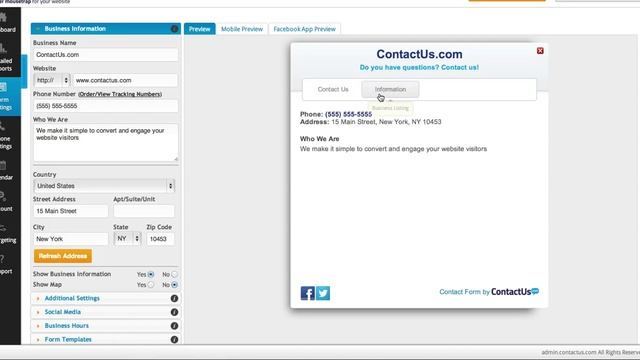Click the Business Information info icon
This screenshot has height=360, width=640.
[x=174, y=29]
